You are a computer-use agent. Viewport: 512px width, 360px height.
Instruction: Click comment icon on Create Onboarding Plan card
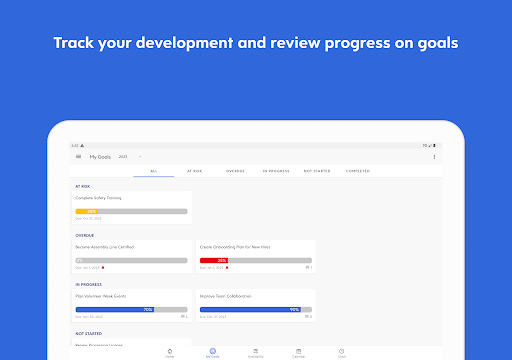pyautogui.click(x=308, y=267)
